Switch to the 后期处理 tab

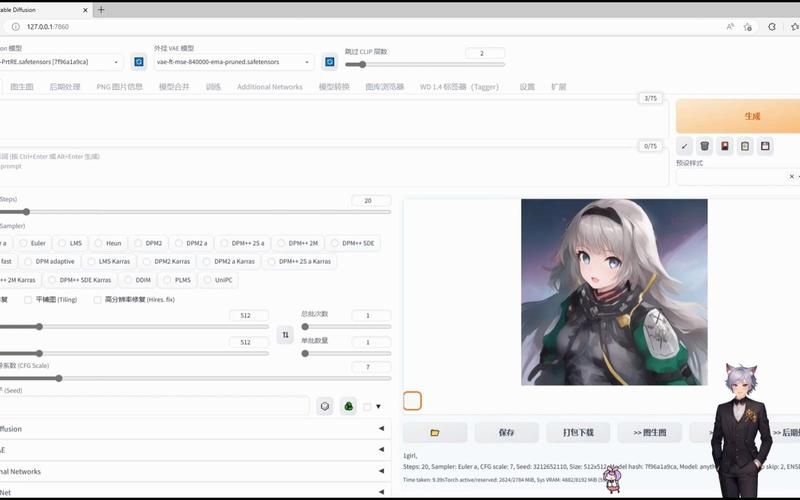[x=65, y=87]
